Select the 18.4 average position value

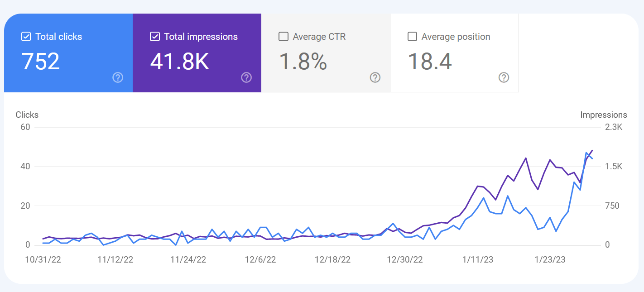[430, 62]
